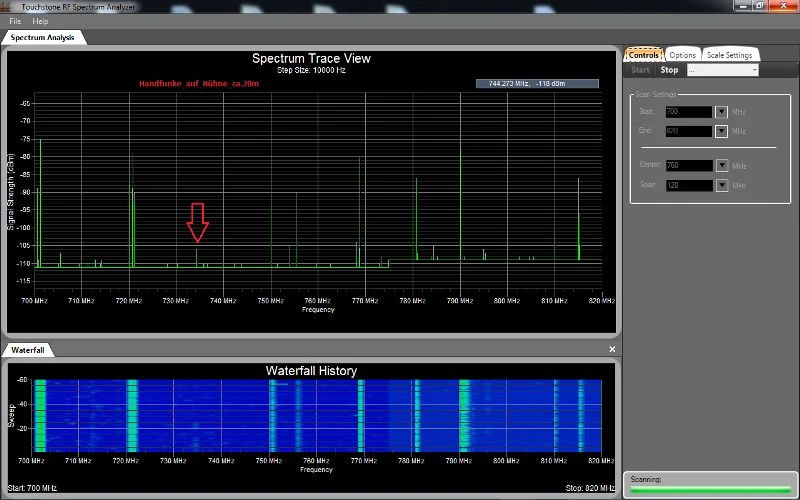This screenshot has height=500, width=800.
Task: Close the Waterfall panel
Action: [612, 349]
